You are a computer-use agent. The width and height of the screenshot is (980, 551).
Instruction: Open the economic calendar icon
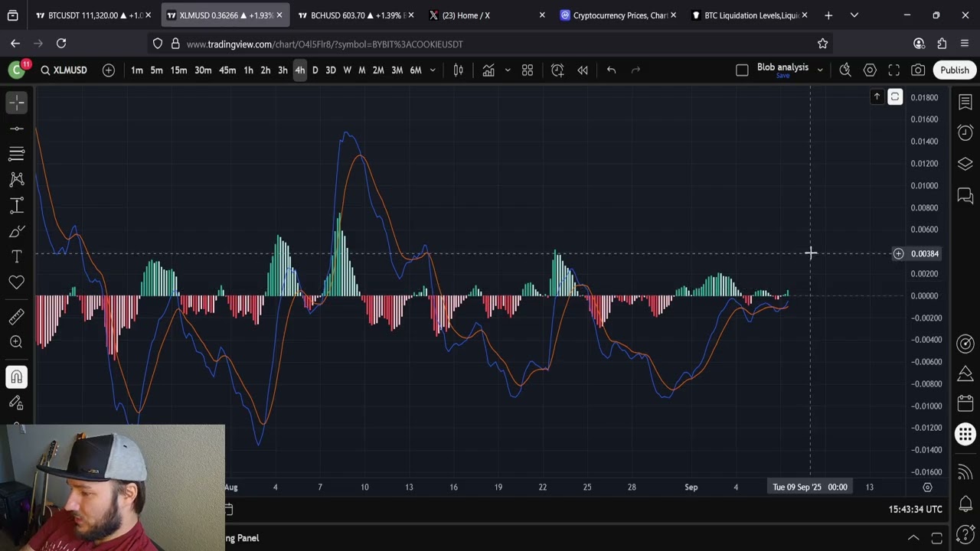[965, 403]
